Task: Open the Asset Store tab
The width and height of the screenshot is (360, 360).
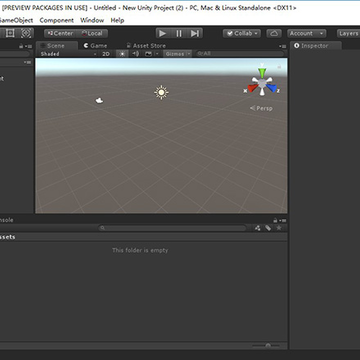Action: pos(146,46)
